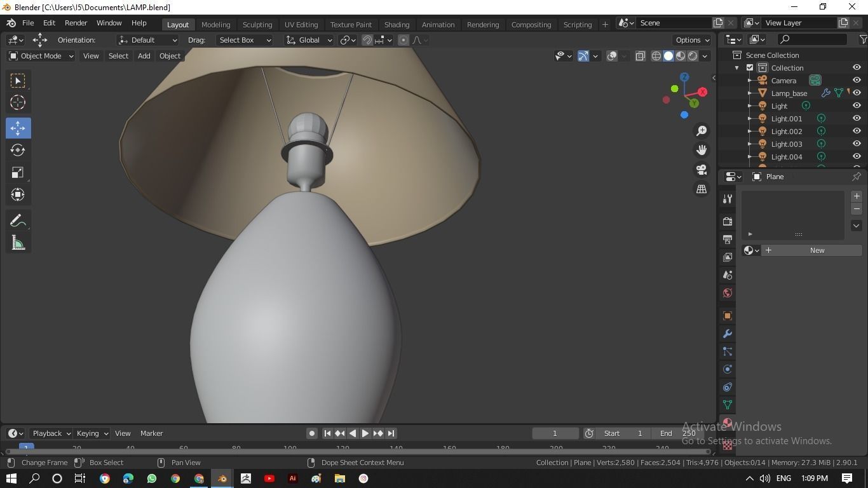Switch perspective/orthographic projection icon

pos(702,189)
